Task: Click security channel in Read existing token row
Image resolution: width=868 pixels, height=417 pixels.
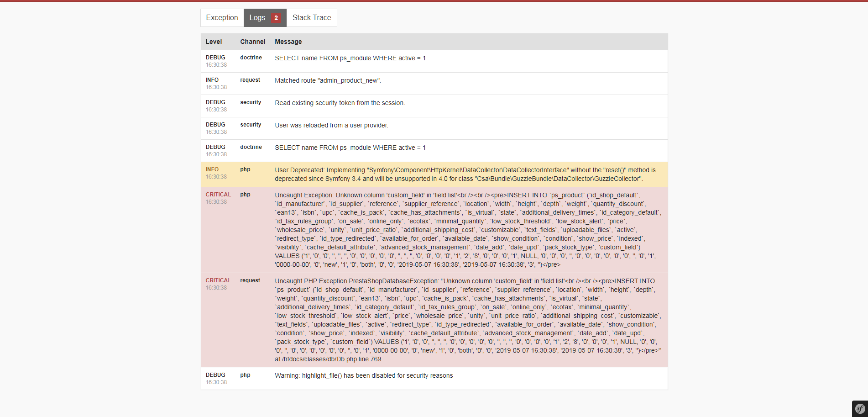Action: (x=251, y=102)
